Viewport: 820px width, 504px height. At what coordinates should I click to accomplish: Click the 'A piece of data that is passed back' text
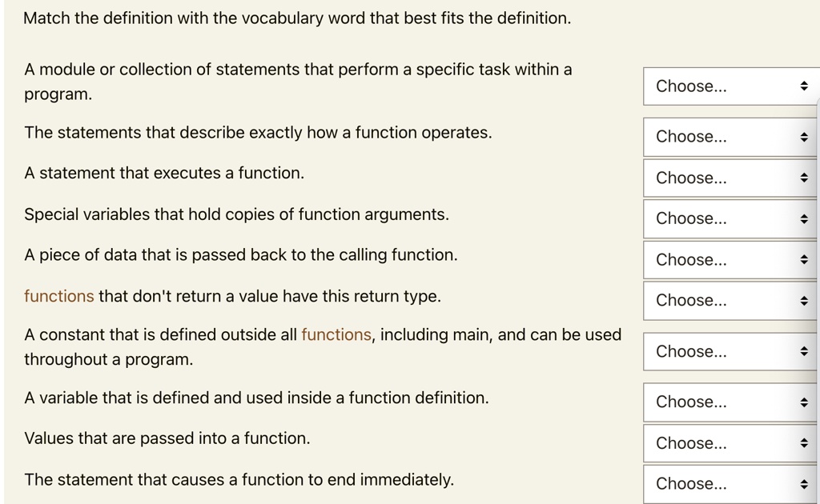pos(241,255)
